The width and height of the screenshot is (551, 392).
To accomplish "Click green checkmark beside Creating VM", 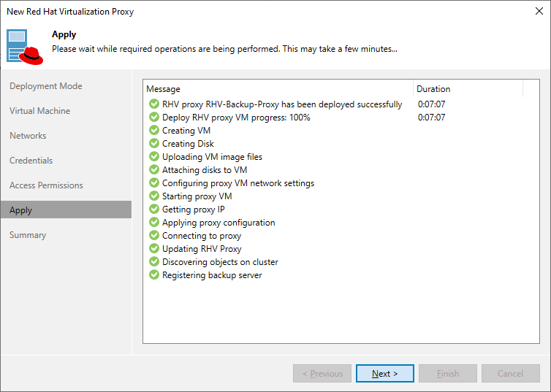I will click(153, 131).
